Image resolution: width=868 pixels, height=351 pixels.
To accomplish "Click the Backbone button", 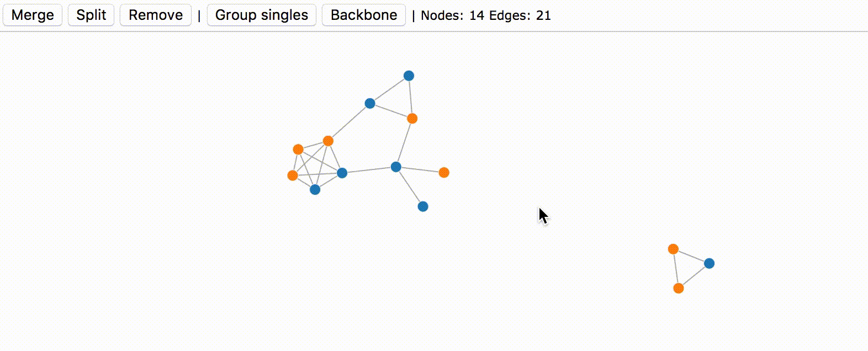I will [364, 15].
